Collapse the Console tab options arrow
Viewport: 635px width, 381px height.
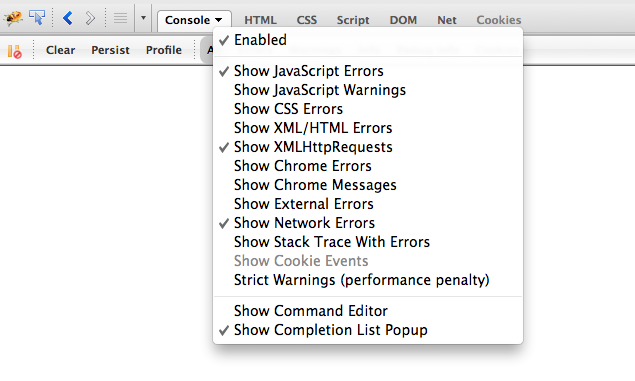[x=219, y=20]
